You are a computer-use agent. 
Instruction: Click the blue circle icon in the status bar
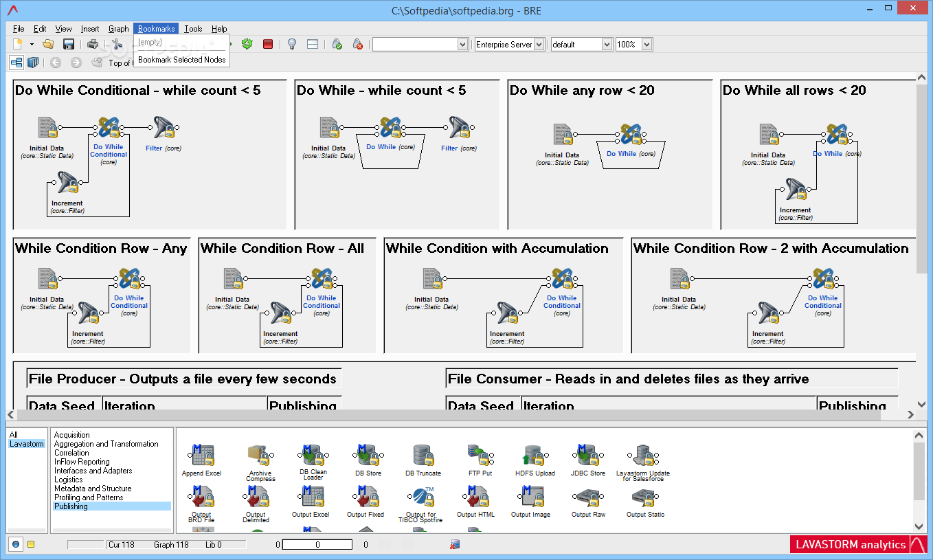(16, 544)
